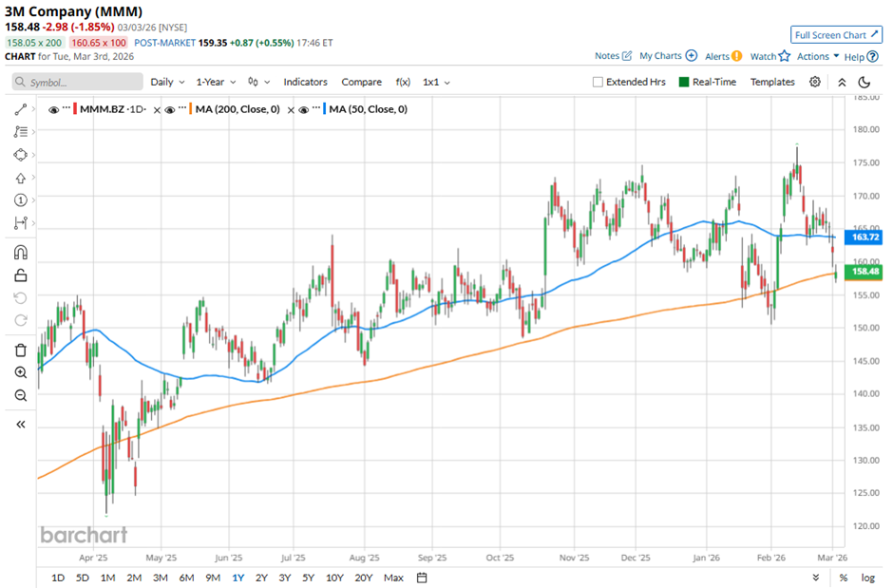
Task: Select the 6M time range
Action: coord(186,578)
